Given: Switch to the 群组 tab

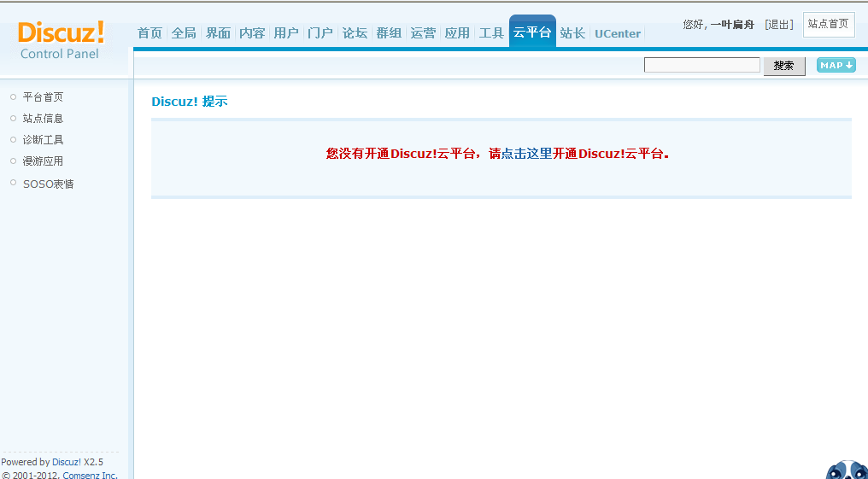Looking at the screenshot, I should [390, 33].
